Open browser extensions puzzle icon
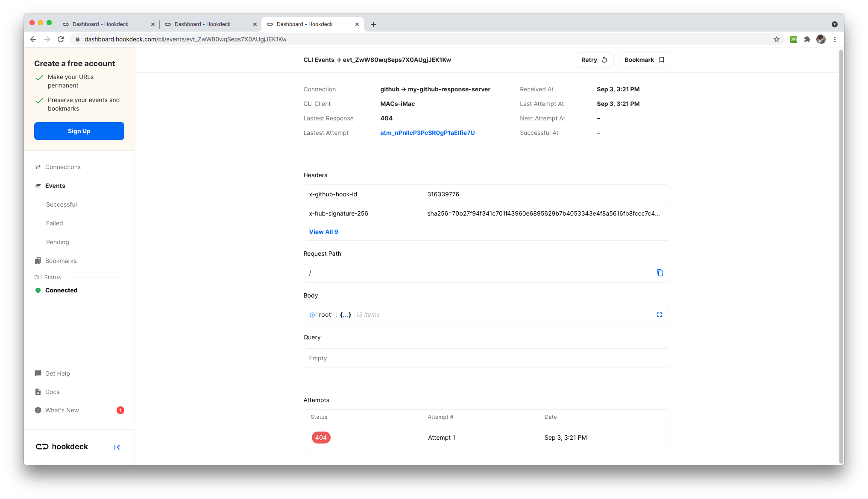This screenshot has width=868, height=499. 807,39
